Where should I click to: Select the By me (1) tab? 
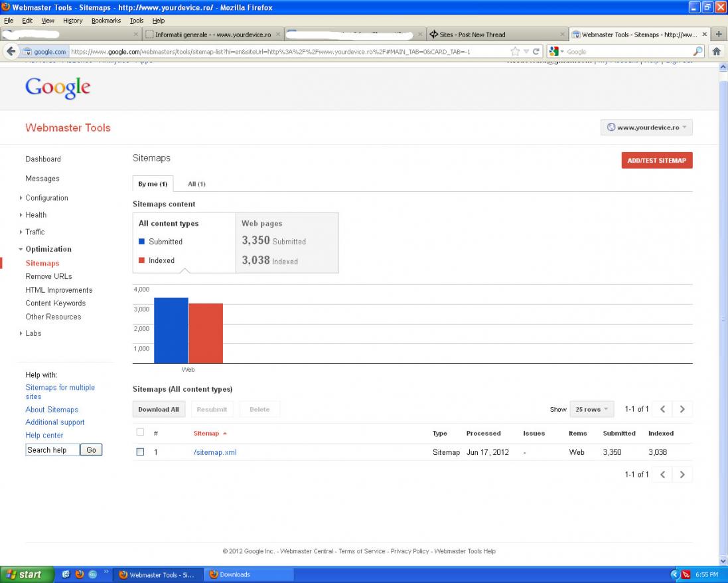pyautogui.click(x=153, y=184)
